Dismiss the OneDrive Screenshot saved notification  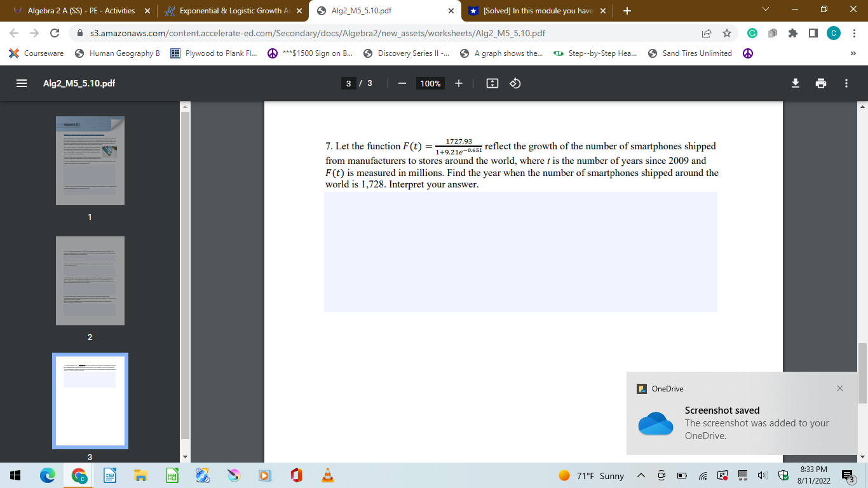click(x=840, y=388)
